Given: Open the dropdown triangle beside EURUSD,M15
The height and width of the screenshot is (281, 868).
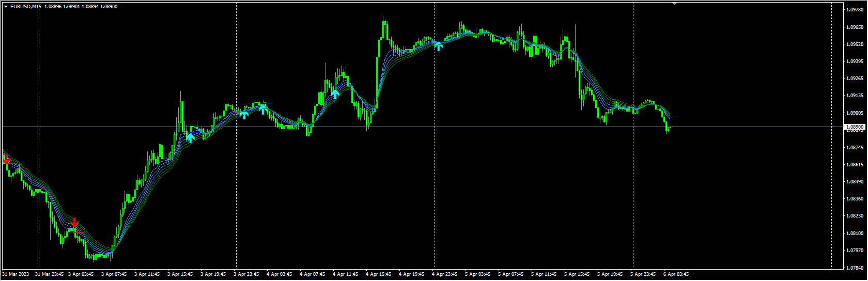Looking at the screenshot, I should tap(6, 7).
